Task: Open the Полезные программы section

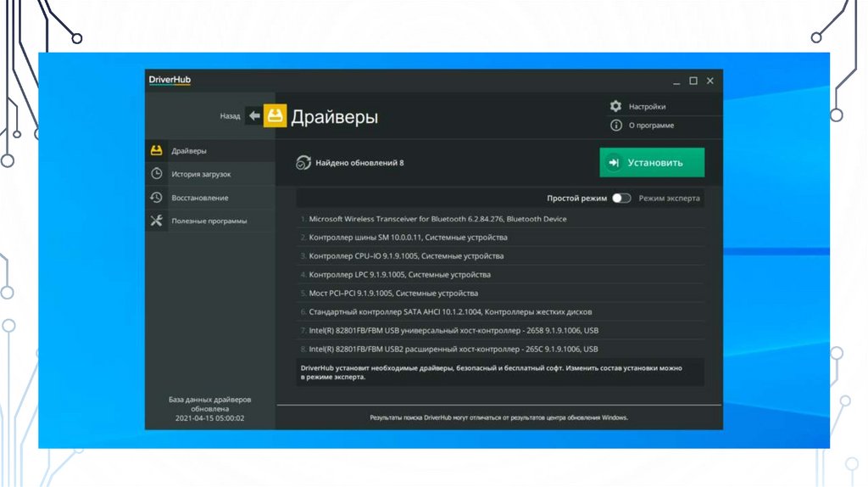Action: 210,221
